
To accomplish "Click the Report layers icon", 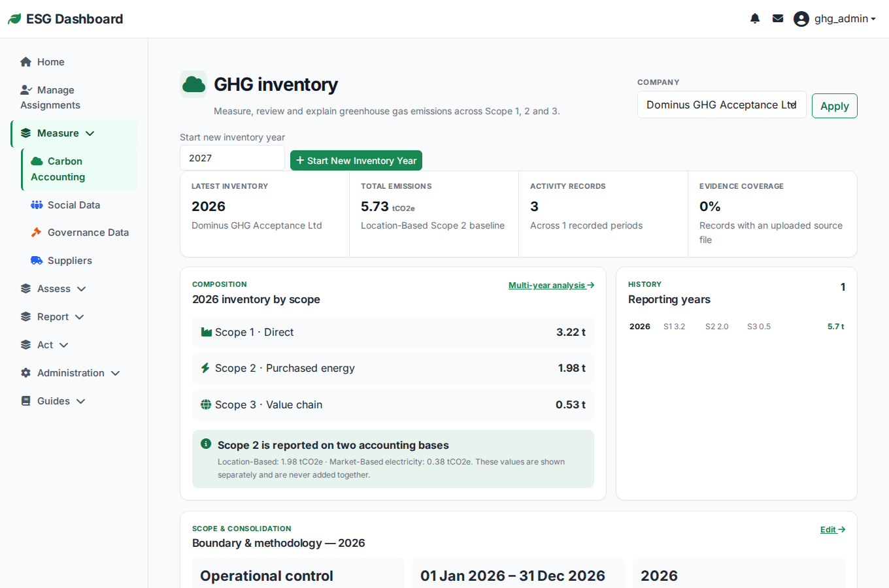I will click(x=26, y=317).
